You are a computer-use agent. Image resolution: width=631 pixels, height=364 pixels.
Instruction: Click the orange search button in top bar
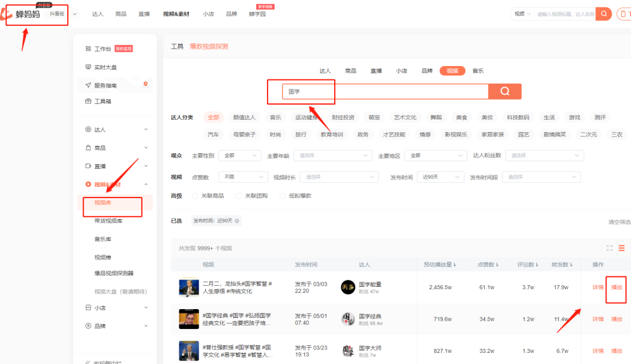coord(604,13)
